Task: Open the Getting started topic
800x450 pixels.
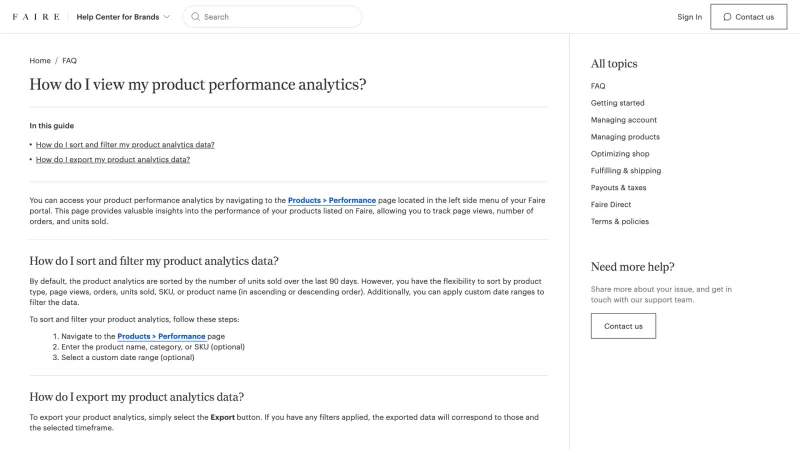Action: pos(617,103)
